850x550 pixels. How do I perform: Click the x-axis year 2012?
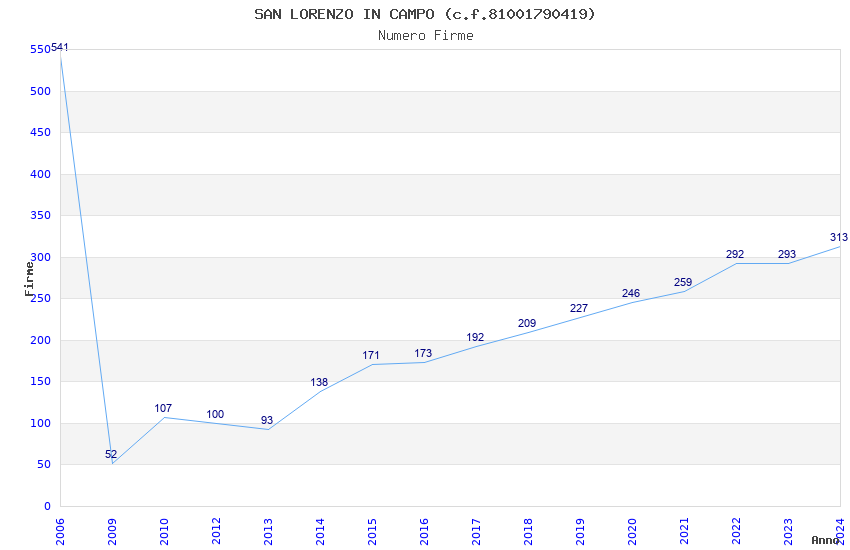tap(216, 532)
